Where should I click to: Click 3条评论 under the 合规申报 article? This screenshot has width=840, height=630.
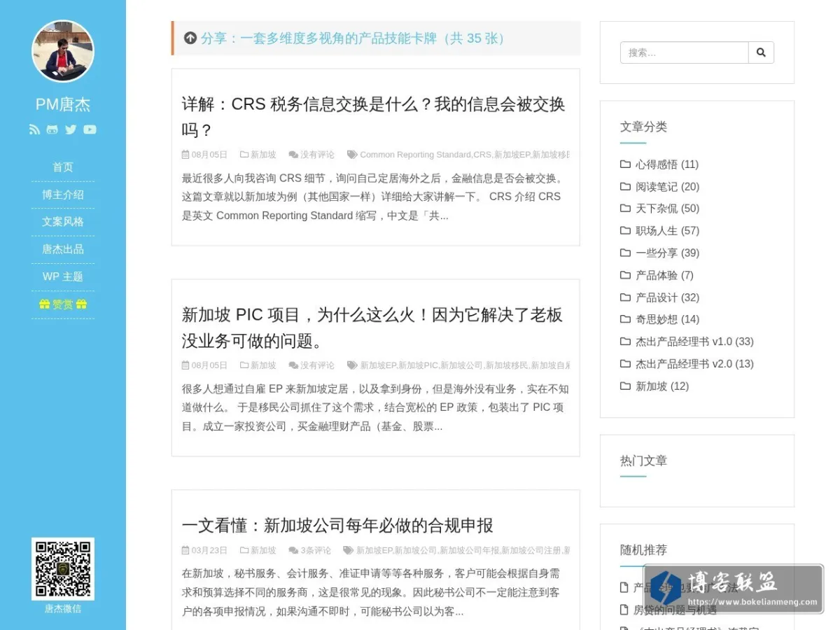tap(316, 550)
